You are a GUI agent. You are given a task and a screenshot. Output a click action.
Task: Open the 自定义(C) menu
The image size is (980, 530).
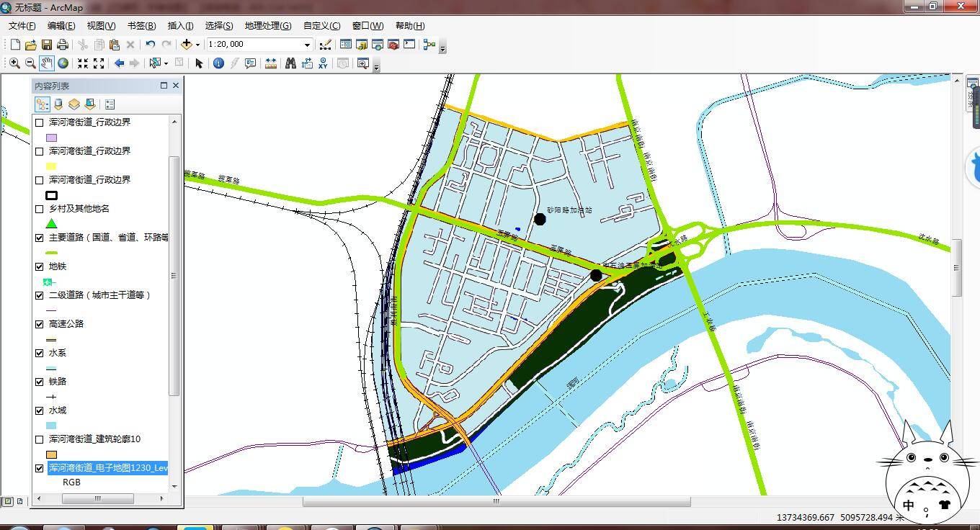[x=322, y=26]
